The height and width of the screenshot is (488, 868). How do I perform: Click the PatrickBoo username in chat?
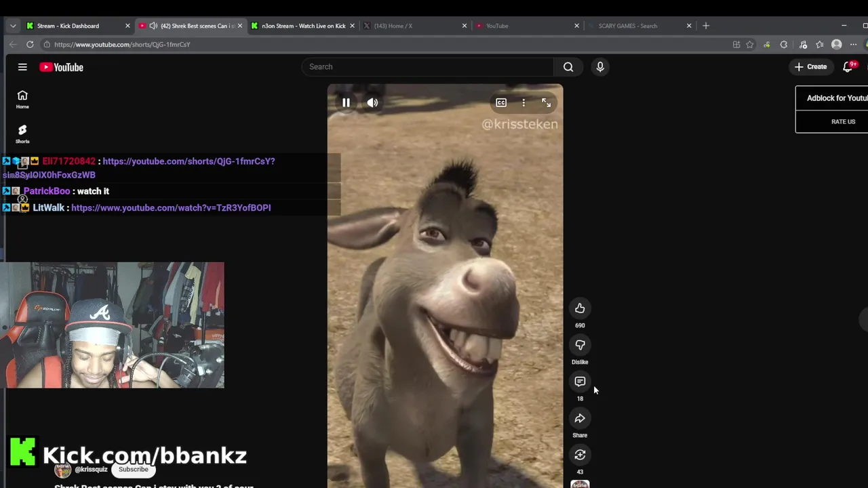point(47,191)
